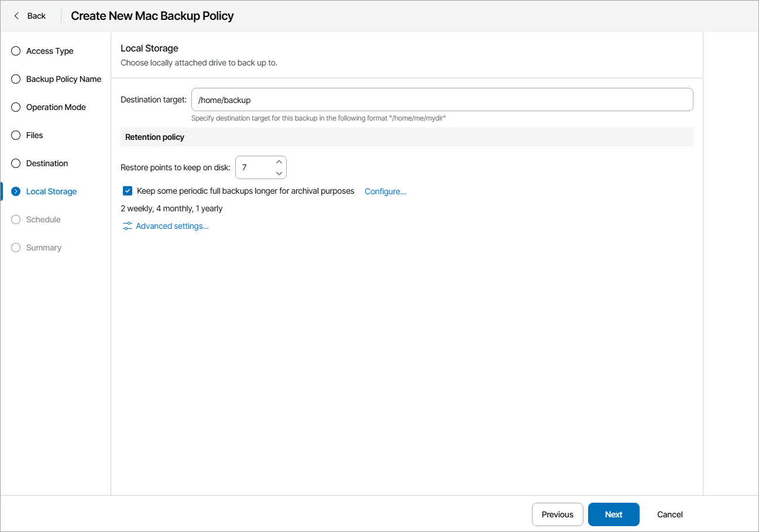Click the Advanced settings sliders icon
The height and width of the screenshot is (532, 759).
pyautogui.click(x=127, y=225)
